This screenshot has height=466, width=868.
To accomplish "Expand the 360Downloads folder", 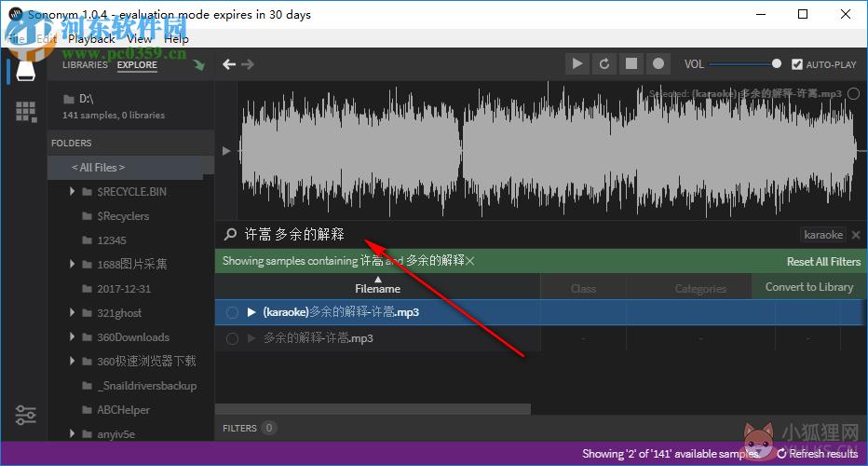I will click(x=72, y=336).
